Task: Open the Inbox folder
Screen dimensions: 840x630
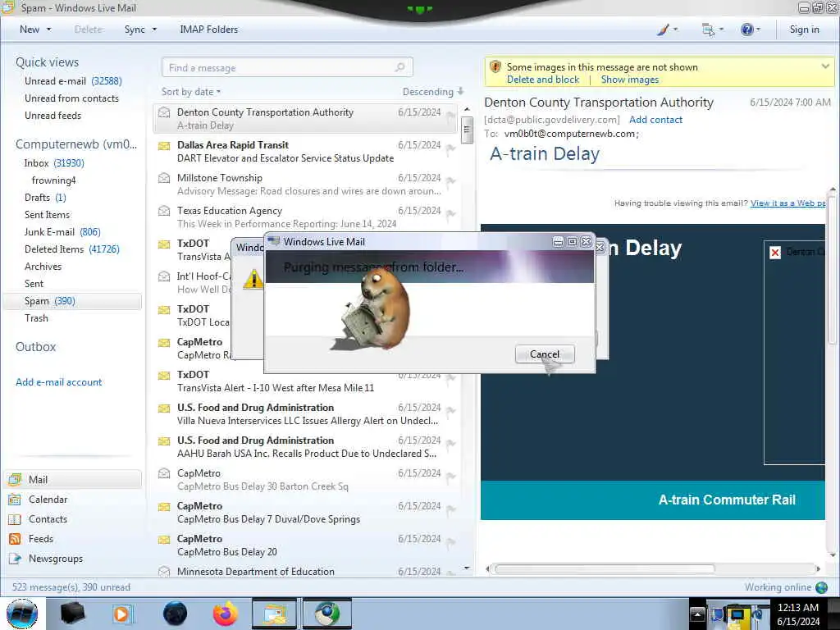Action: [54, 163]
